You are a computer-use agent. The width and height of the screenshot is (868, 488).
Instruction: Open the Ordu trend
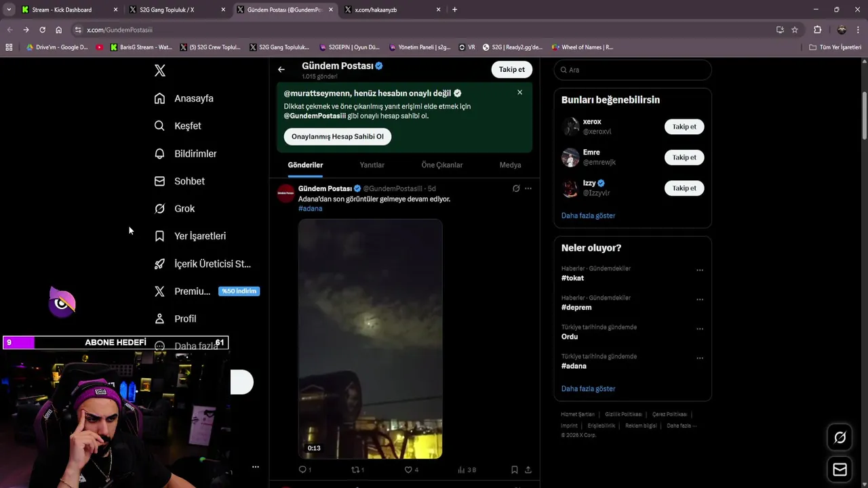[x=570, y=337]
